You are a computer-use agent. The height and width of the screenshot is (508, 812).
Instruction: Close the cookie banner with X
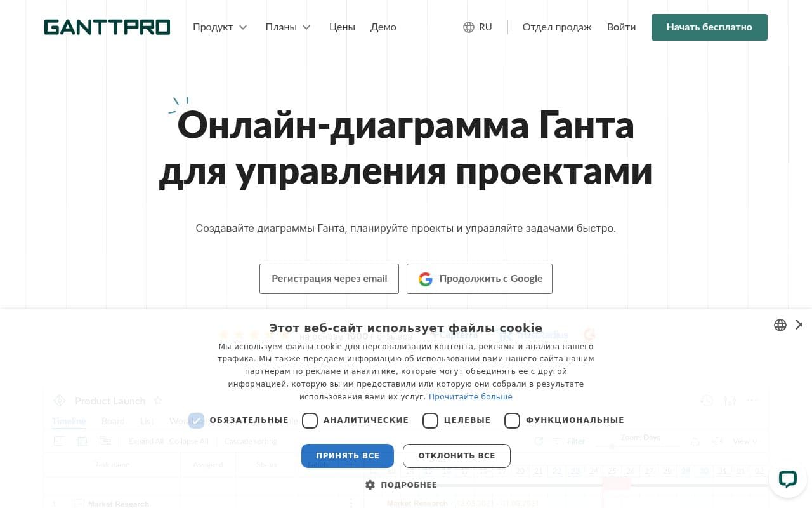799,325
